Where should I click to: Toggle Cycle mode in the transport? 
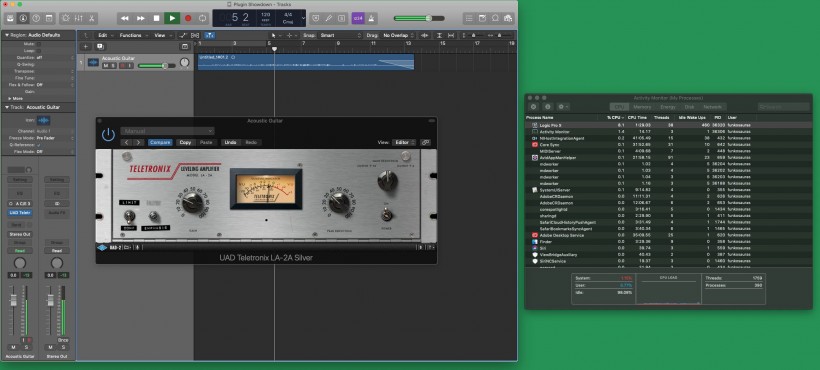[x=202, y=18]
